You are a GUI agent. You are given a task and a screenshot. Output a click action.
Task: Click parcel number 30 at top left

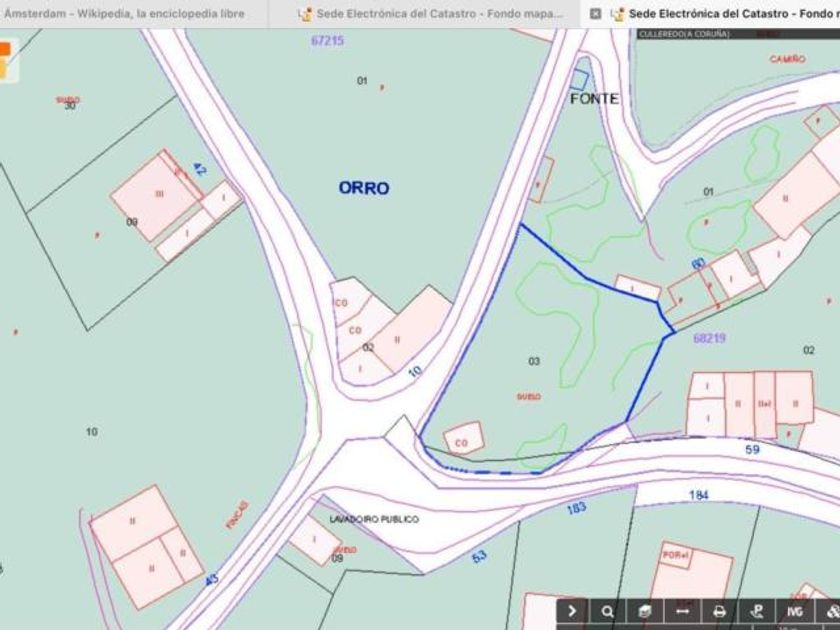(x=70, y=106)
